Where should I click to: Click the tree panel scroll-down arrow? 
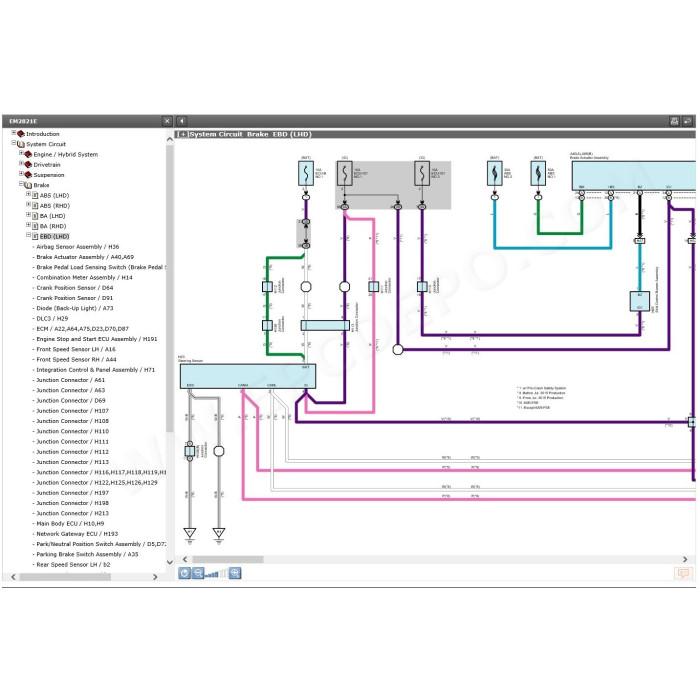pos(170,562)
